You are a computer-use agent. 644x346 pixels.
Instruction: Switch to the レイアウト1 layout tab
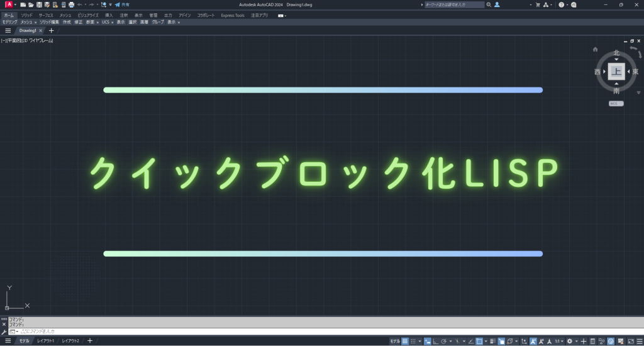point(45,340)
